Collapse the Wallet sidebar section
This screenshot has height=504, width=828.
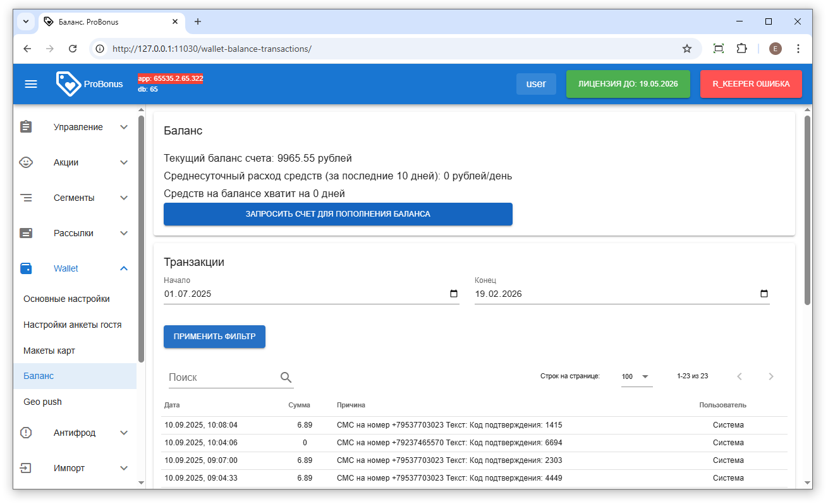tap(124, 268)
